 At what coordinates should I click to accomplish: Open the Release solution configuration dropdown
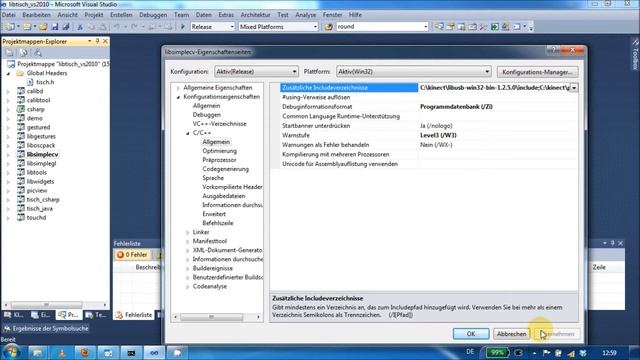(x=212, y=27)
